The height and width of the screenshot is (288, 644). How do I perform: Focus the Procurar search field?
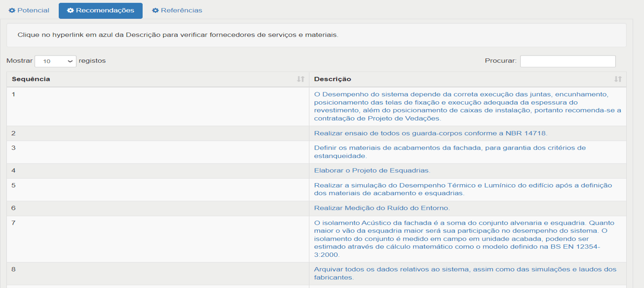click(568, 61)
